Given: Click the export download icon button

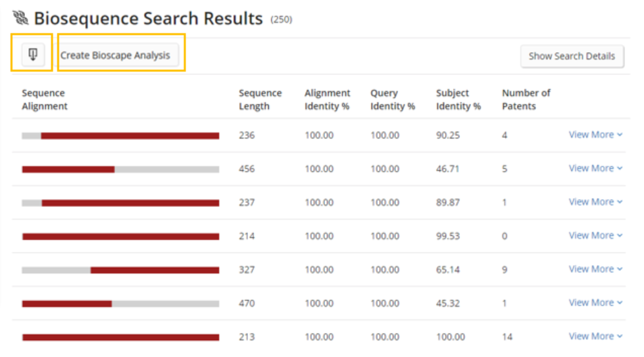Looking at the screenshot, I should 32,55.
